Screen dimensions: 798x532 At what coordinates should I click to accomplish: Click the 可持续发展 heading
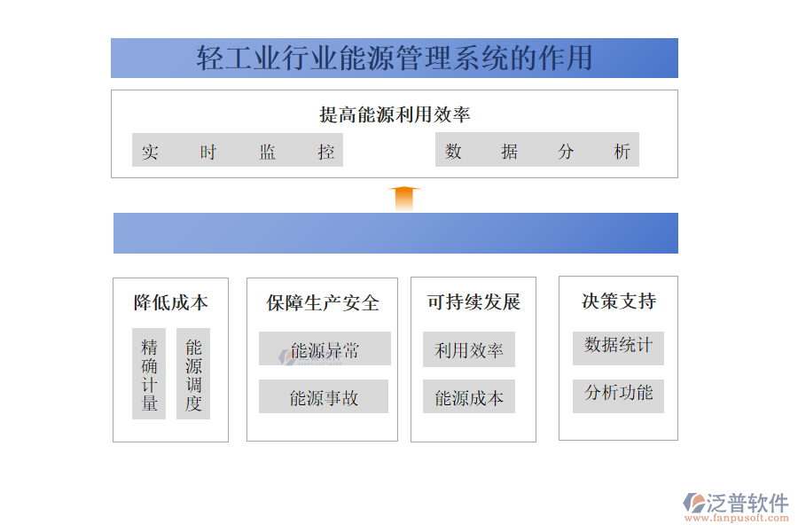473,302
